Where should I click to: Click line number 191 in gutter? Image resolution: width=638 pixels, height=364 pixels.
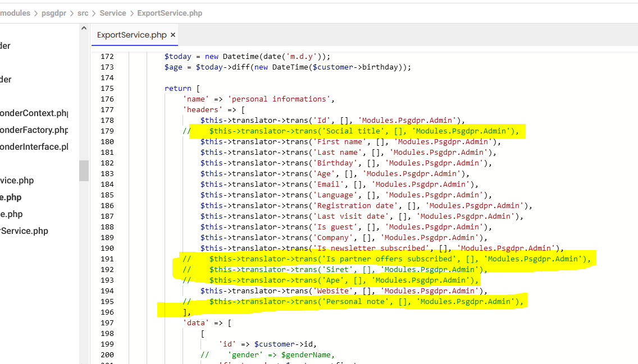[107, 259]
